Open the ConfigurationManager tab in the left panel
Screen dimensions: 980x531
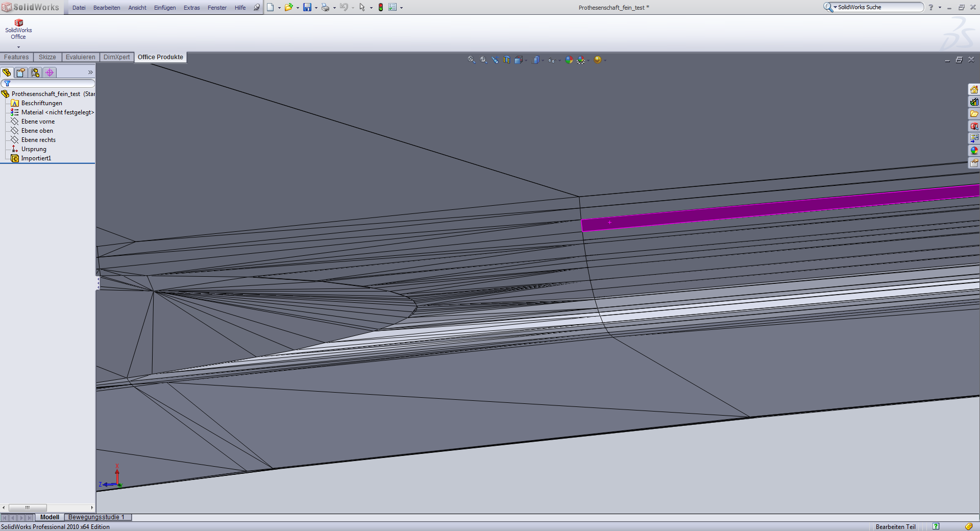coord(35,73)
